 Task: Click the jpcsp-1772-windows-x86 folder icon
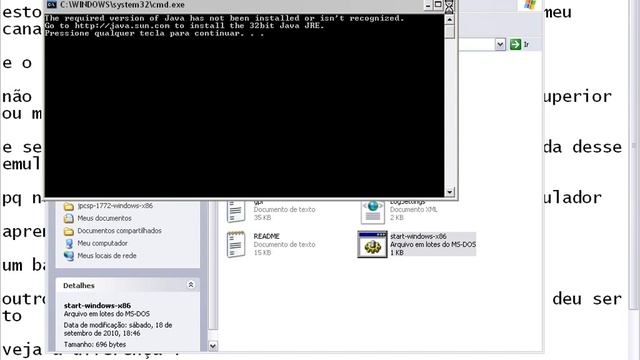click(69, 206)
